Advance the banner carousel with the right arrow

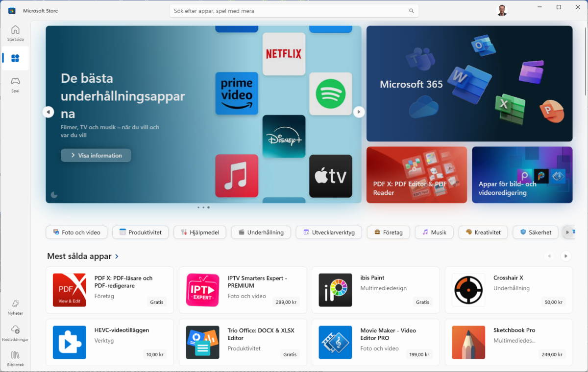(359, 112)
